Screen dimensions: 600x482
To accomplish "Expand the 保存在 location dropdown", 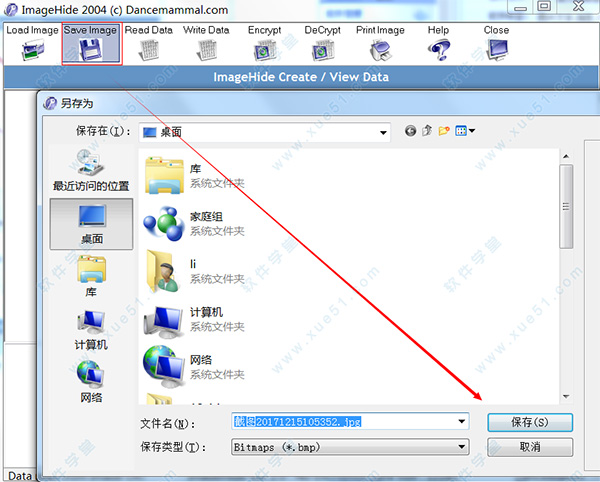I will pyautogui.click(x=383, y=132).
